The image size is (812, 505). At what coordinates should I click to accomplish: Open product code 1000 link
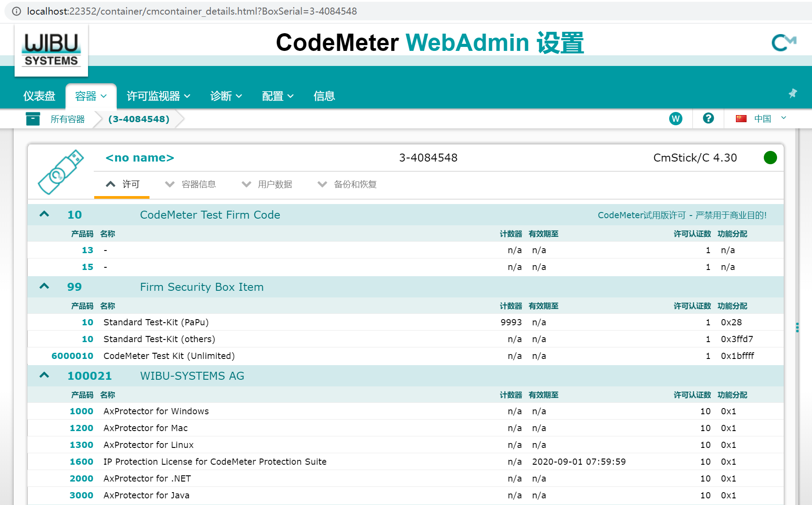[81, 411]
